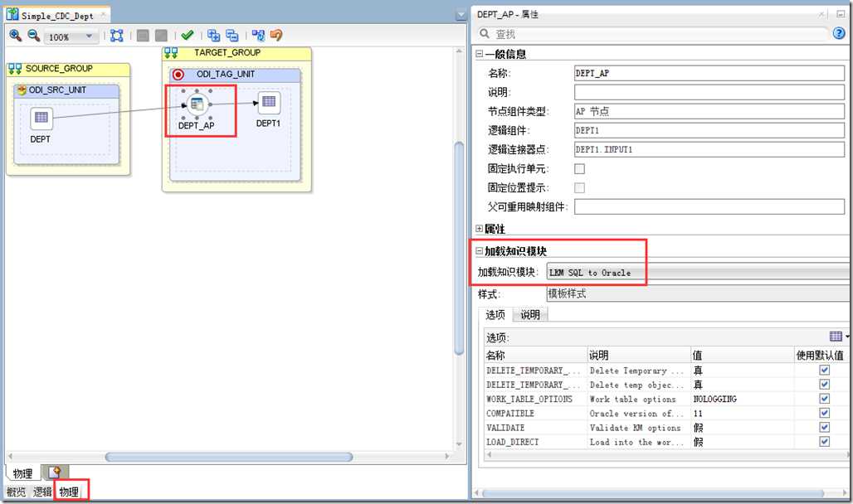853x504 pixels.
Task: Toggle default checkbox for VALIDATE option
Action: coord(825,428)
